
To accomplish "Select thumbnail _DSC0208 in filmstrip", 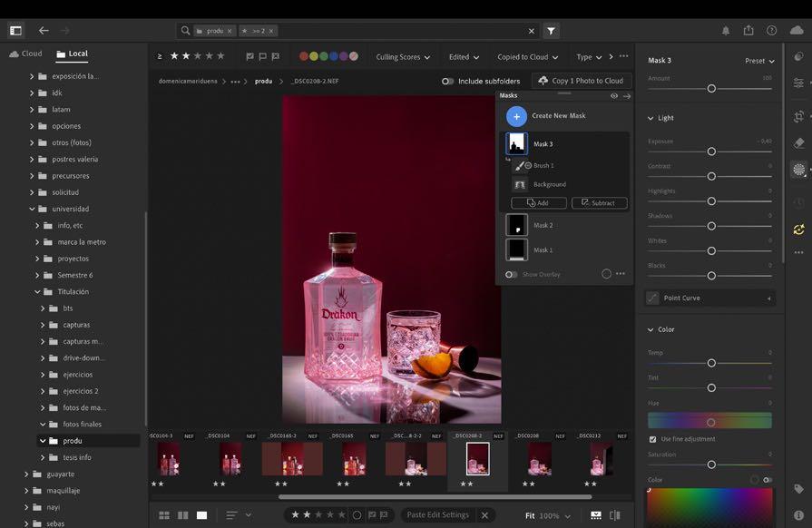I will [539, 459].
